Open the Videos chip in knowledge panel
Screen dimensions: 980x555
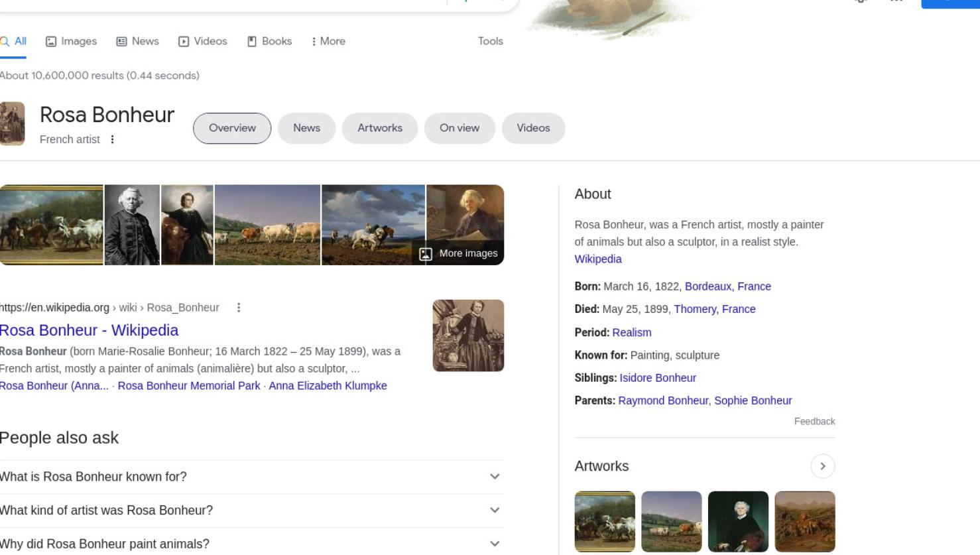pyautogui.click(x=533, y=128)
